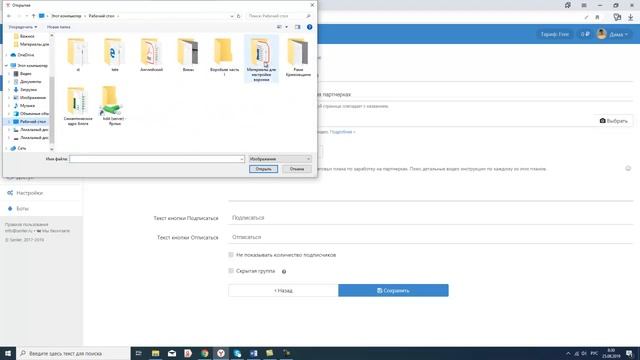Click the Windows taskbar search box
This screenshot has width=640, height=360.
[73, 353]
